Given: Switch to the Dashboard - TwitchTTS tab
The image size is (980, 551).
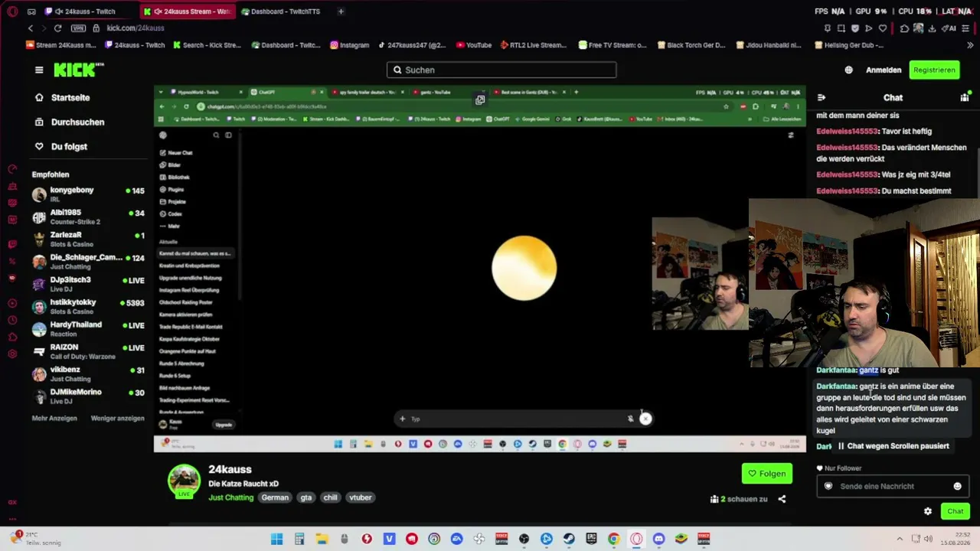Looking at the screenshot, I should (x=286, y=11).
